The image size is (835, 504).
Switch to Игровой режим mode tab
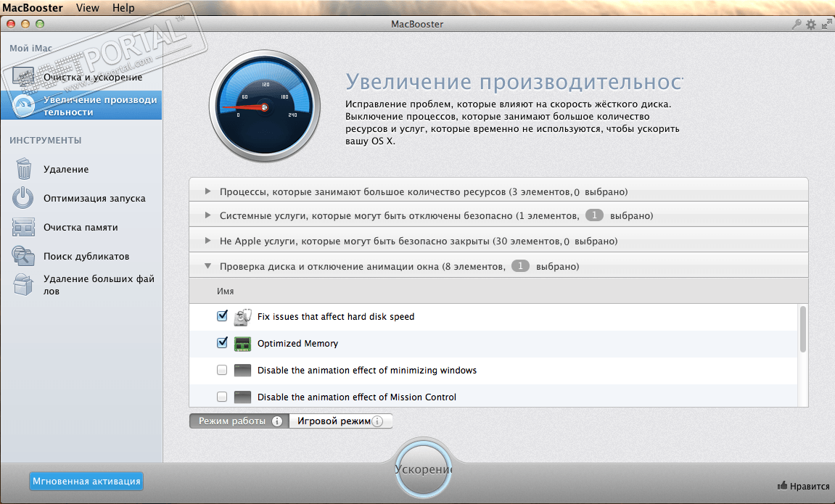click(x=340, y=421)
